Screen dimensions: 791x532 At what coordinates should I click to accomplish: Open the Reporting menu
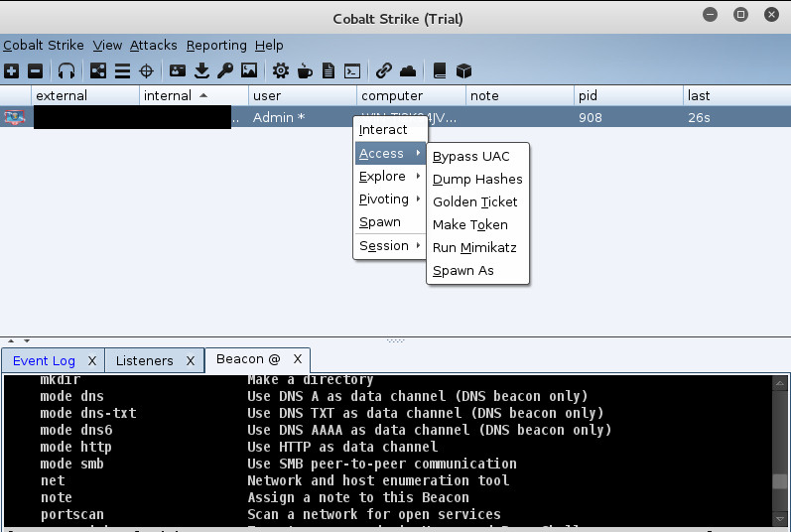tap(216, 45)
